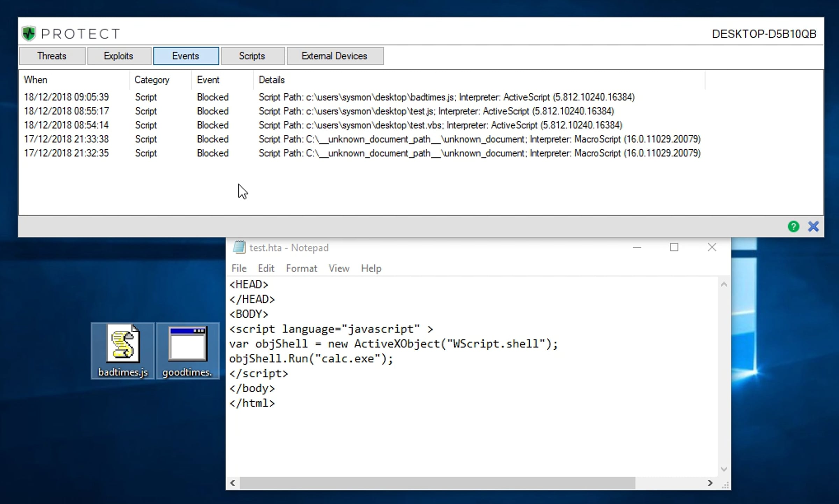Open the green help question mark icon
Screen dimensions: 839x504
(793, 227)
